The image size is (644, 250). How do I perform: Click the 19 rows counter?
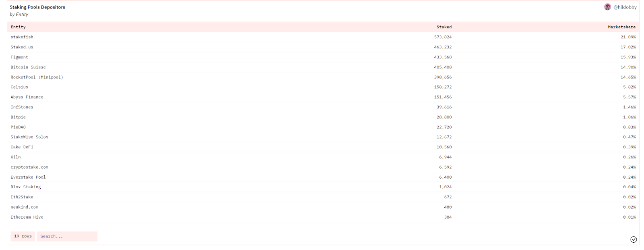click(23, 236)
